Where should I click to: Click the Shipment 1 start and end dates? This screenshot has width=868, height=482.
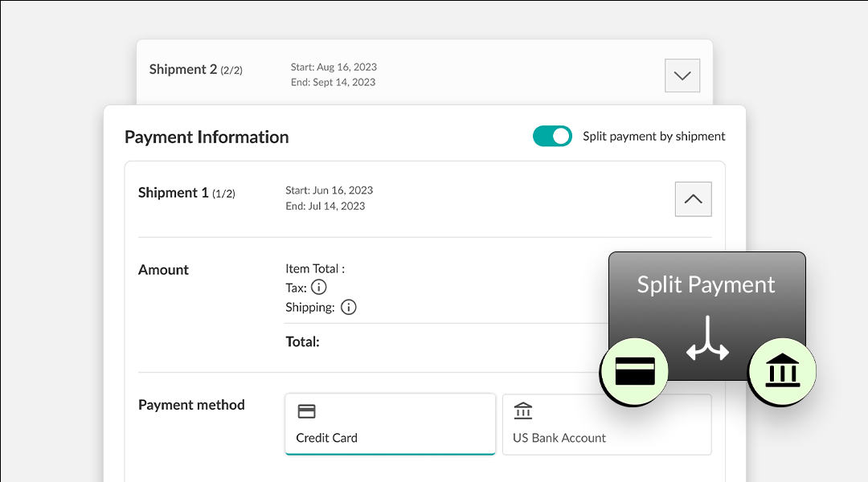(x=330, y=198)
